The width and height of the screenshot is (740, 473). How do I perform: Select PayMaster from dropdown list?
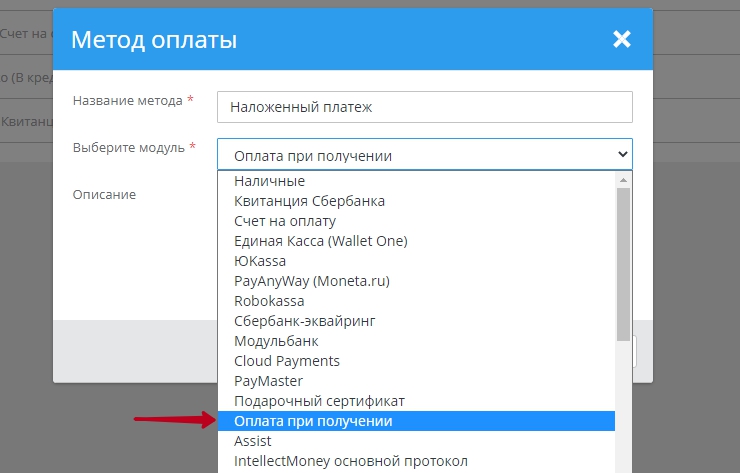pyautogui.click(x=268, y=381)
